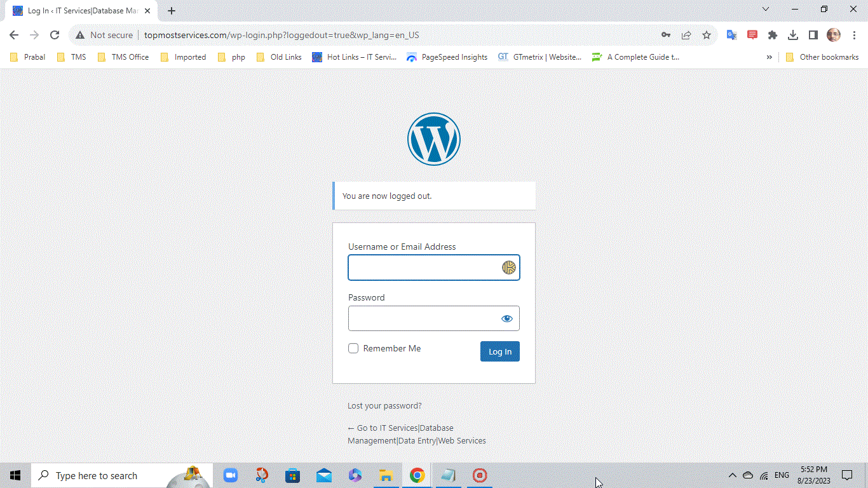Click the share page icon
The height and width of the screenshot is (488, 868).
point(686,35)
